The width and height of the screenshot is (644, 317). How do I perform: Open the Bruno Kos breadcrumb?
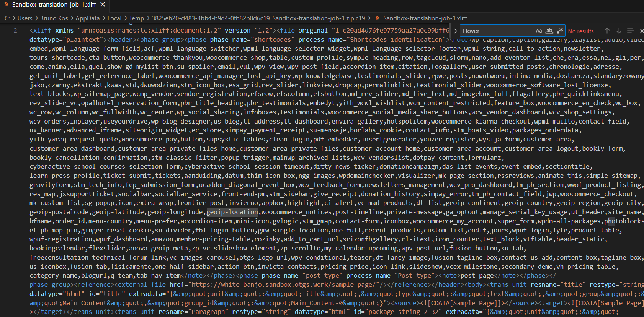click(x=54, y=18)
